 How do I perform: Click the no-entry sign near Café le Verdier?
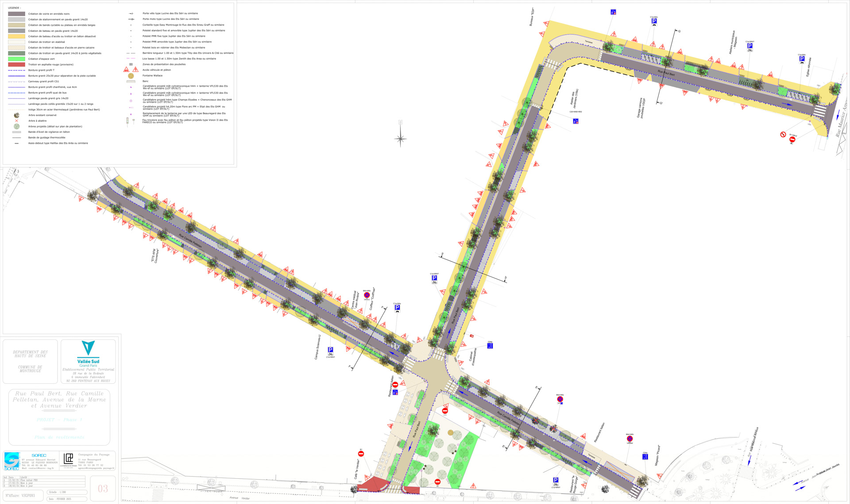(x=361, y=454)
